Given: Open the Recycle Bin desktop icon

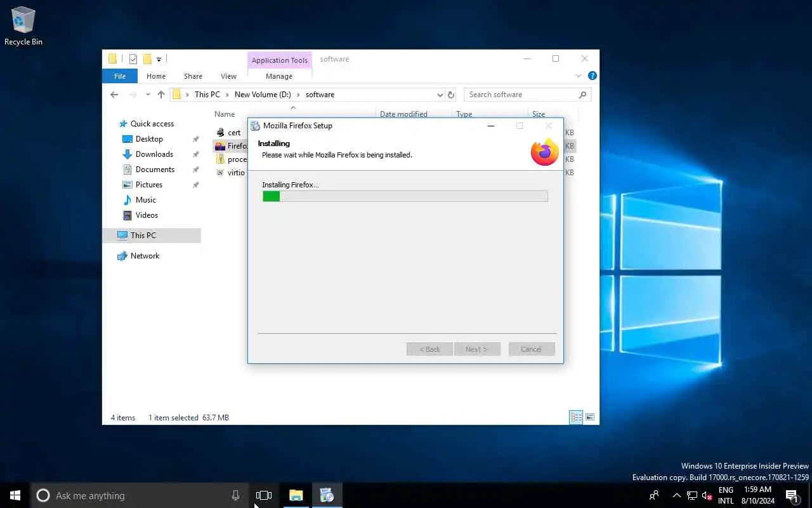Looking at the screenshot, I should click(23, 27).
